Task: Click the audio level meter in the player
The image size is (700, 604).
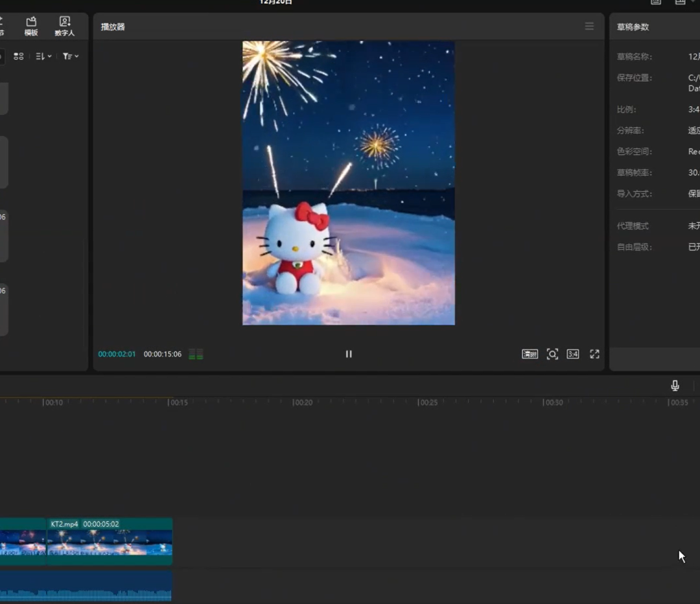Action: [x=196, y=354]
